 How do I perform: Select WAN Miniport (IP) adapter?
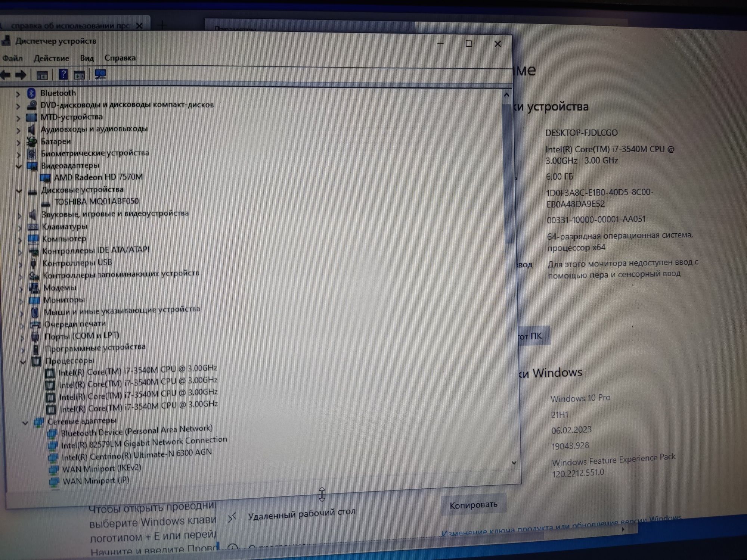pyautogui.click(x=96, y=480)
